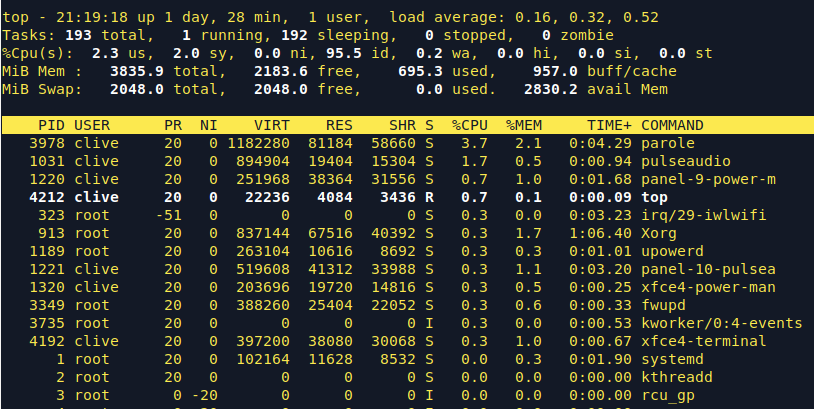Screen dimensions: 814x409
Task: Click the NI column header
Action: click(209, 126)
